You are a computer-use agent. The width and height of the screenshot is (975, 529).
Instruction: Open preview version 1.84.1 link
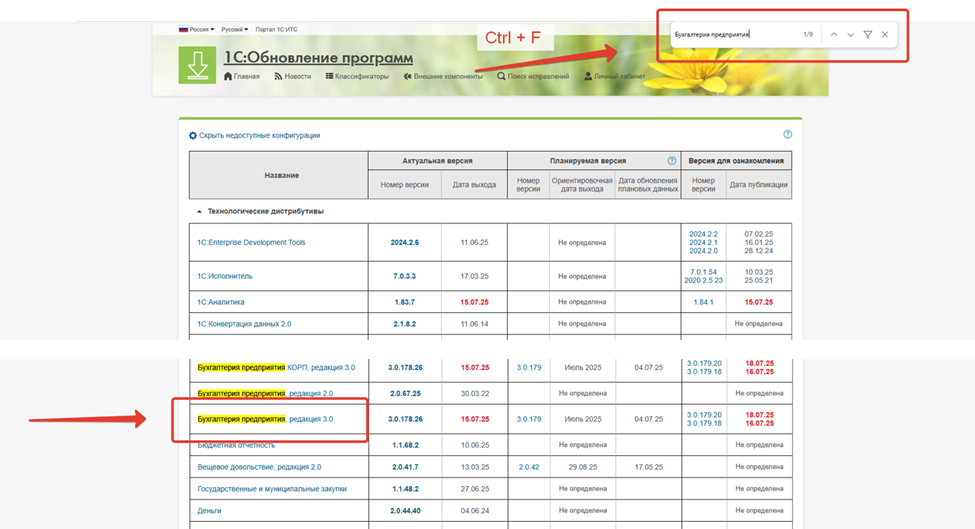[x=703, y=302]
